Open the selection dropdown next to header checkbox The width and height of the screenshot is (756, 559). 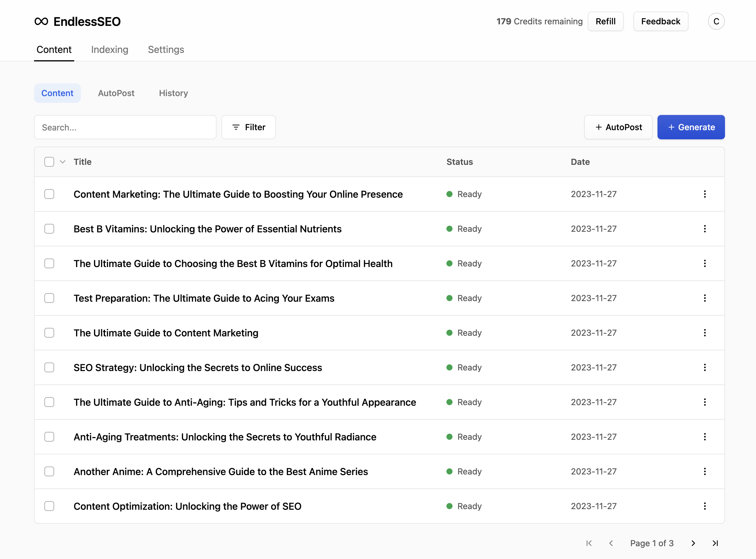pos(62,162)
